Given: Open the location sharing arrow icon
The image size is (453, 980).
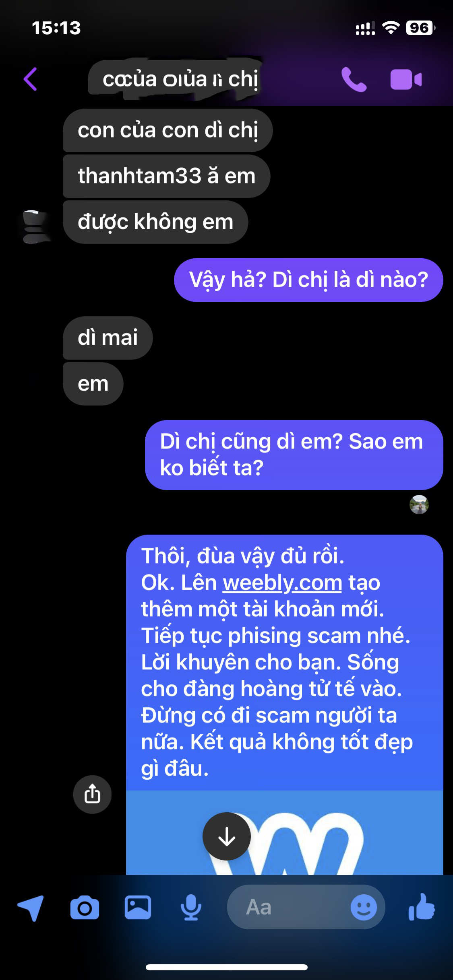Looking at the screenshot, I should (31, 908).
